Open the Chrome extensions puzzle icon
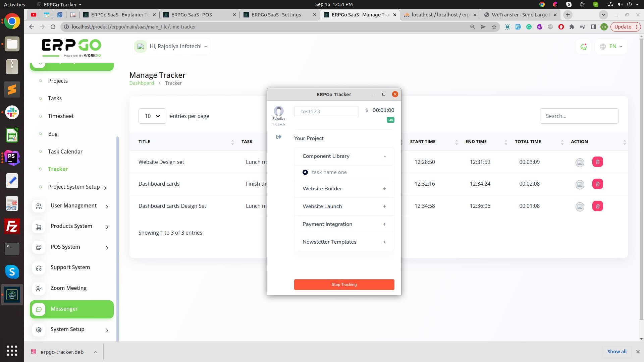The height and width of the screenshot is (362, 644). (x=572, y=27)
